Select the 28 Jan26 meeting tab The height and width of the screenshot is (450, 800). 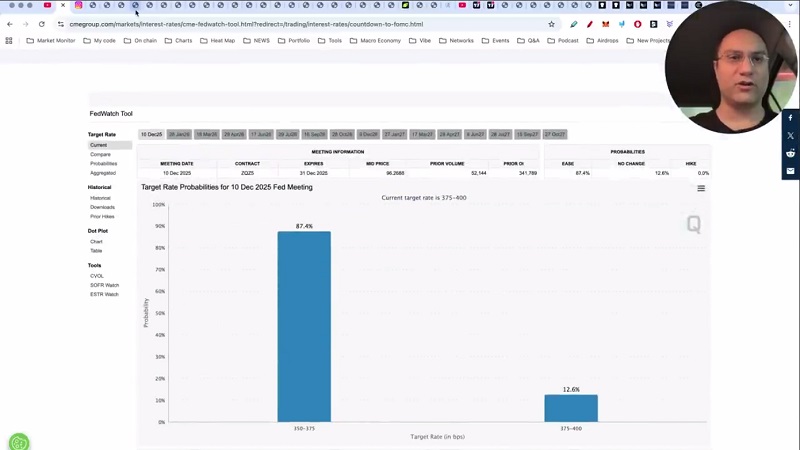[x=179, y=134]
